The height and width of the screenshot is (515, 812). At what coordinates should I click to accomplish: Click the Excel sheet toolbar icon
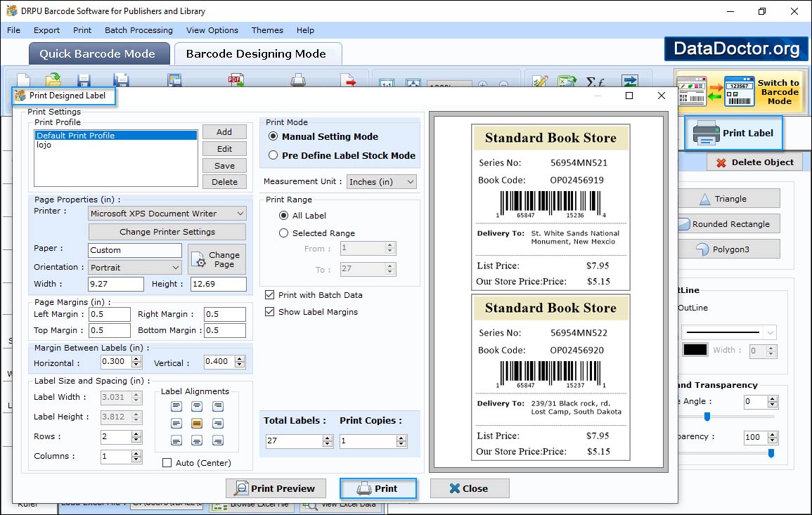click(x=567, y=82)
